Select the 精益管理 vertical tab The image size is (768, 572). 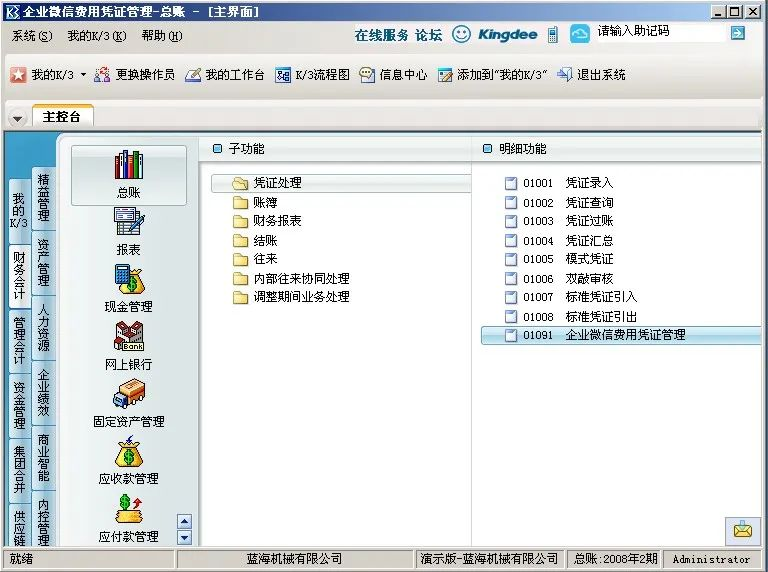44,198
